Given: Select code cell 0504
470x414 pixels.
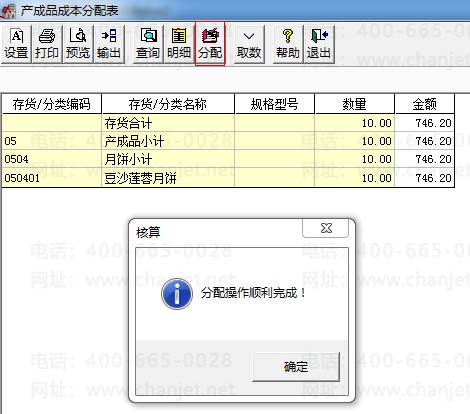Looking at the screenshot, I should (52, 159).
